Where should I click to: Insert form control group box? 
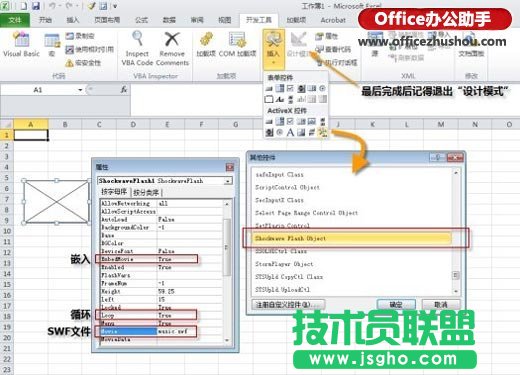pyautogui.click(x=269, y=99)
